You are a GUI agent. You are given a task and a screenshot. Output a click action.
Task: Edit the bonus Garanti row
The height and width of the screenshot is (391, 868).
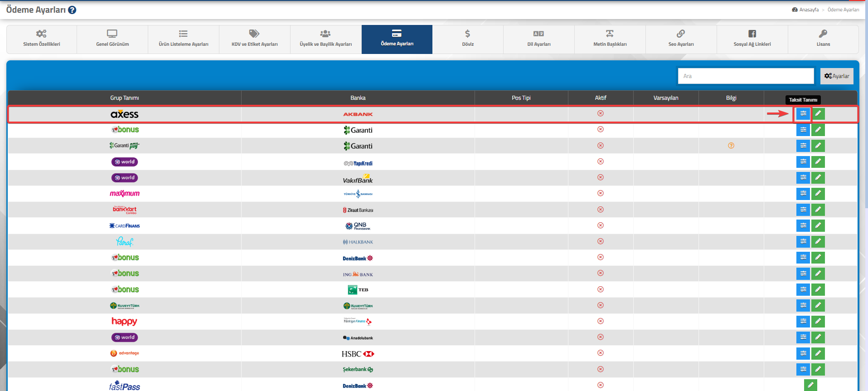pos(818,130)
